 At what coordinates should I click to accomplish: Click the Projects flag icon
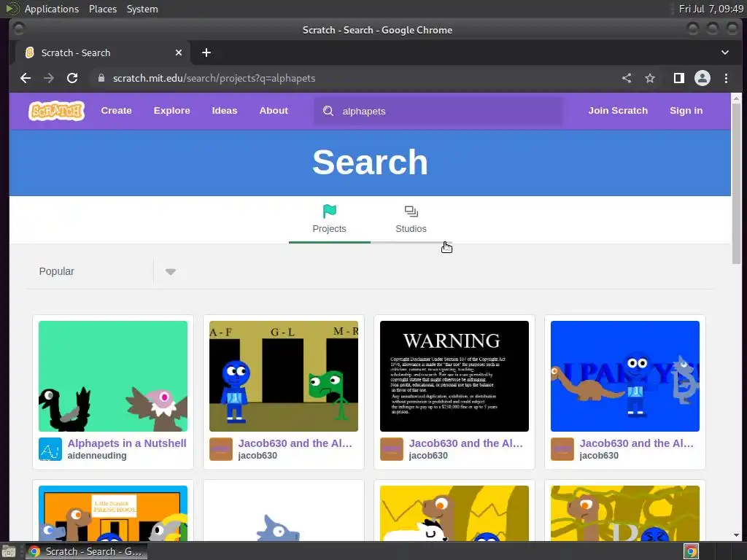(x=329, y=211)
